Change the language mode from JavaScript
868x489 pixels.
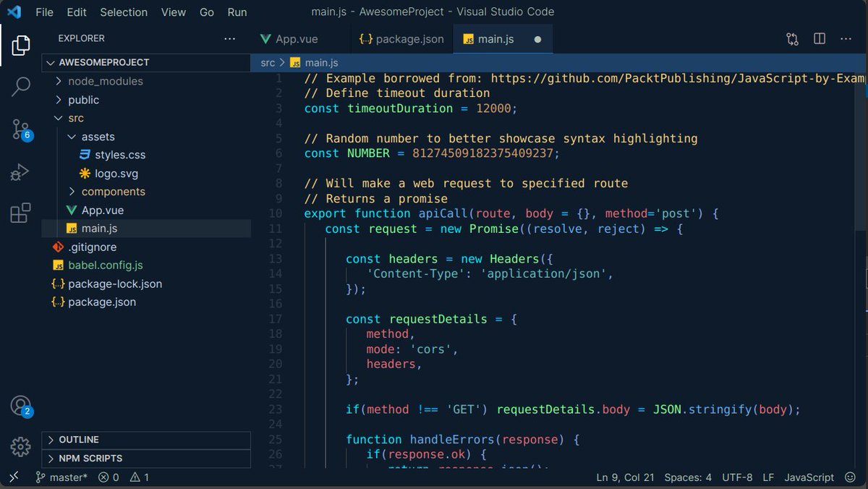(809, 477)
